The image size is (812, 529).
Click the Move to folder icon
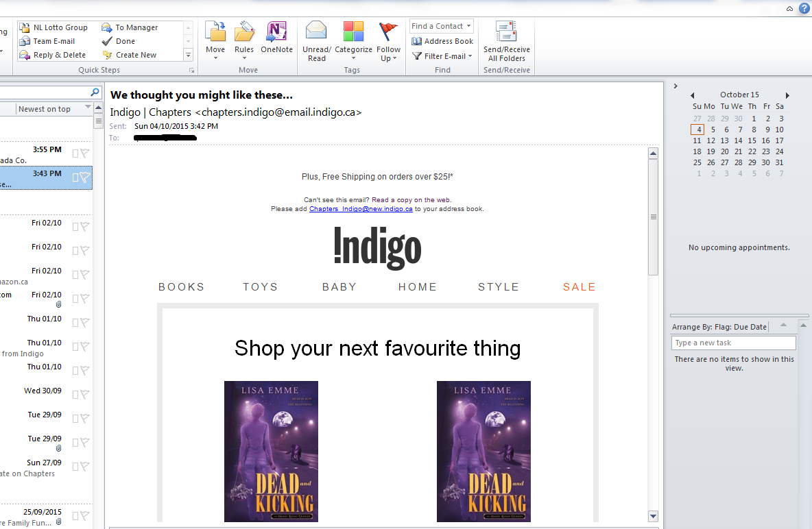[x=215, y=32]
